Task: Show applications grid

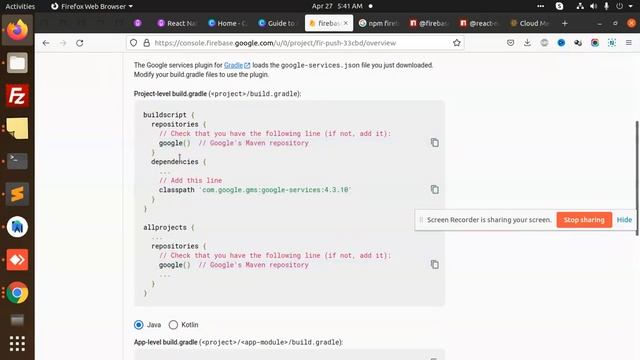Action: pos(17,343)
